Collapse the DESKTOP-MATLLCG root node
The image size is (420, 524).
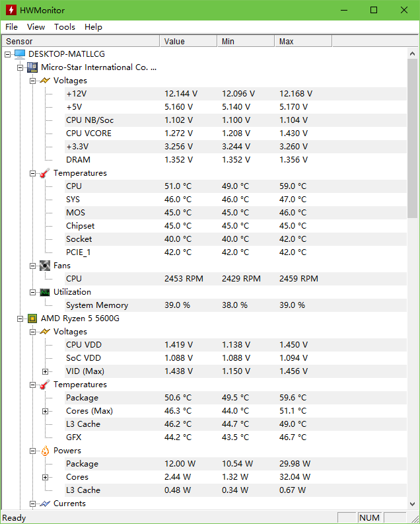pos(8,54)
